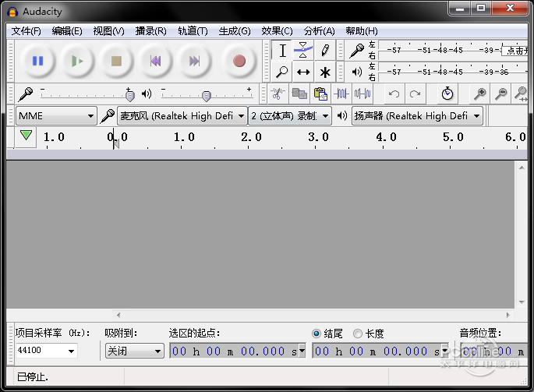Select the 长度 radio button
This screenshot has height=392, width=534.
coord(358,334)
